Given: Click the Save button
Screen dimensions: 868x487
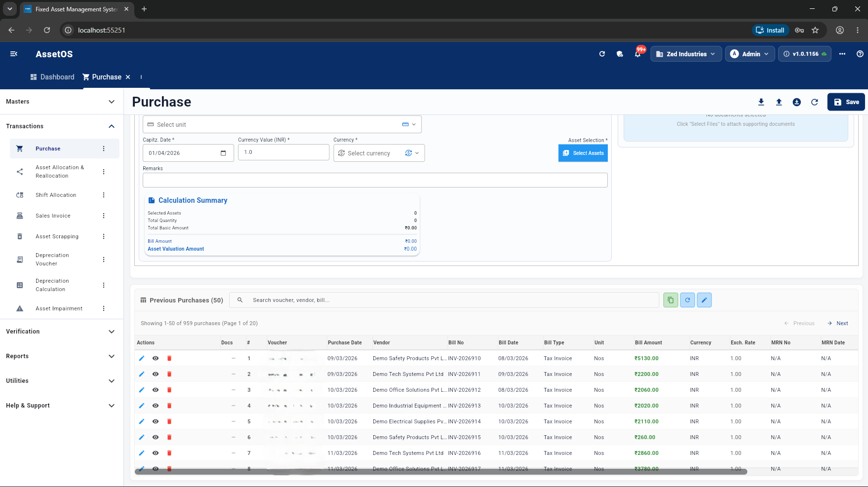Looking at the screenshot, I should coord(846,102).
